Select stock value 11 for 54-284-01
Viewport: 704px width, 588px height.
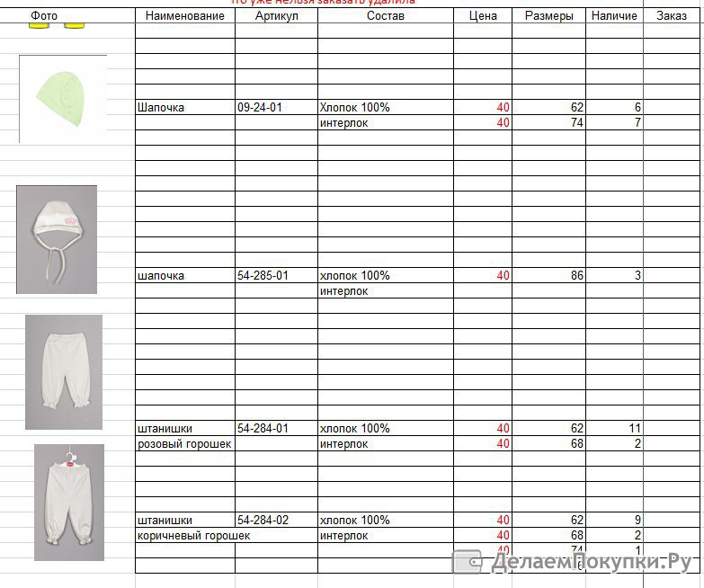tap(614, 428)
